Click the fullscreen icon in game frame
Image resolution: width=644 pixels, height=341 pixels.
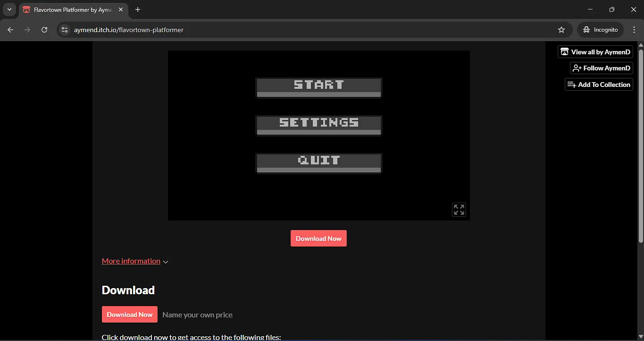click(x=459, y=210)
